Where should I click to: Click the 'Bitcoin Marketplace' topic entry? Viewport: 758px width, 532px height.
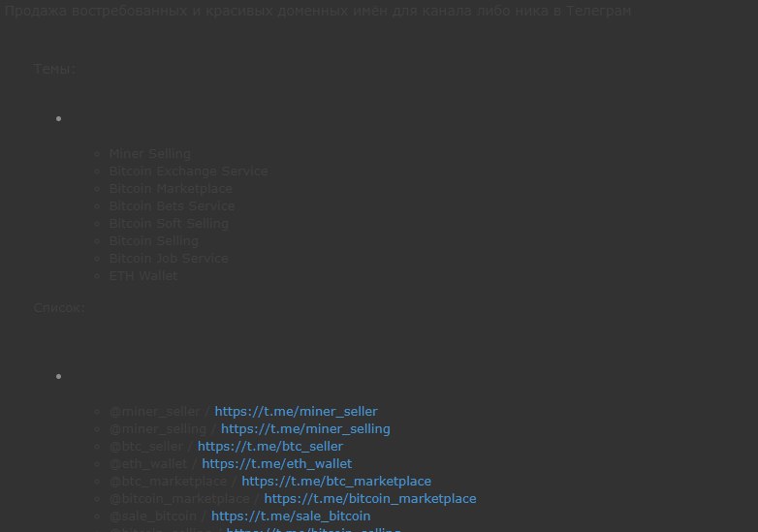click(171, 188)
